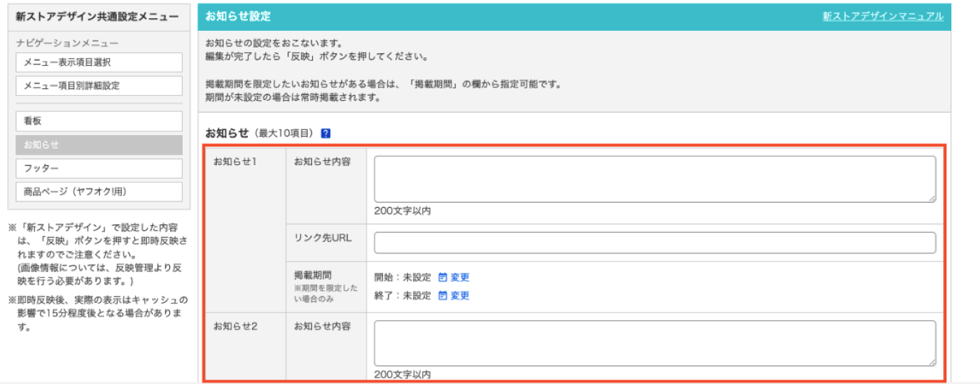
Task: Open 新ストアデザインマニュアル link
Action: (x=883, y=16)
